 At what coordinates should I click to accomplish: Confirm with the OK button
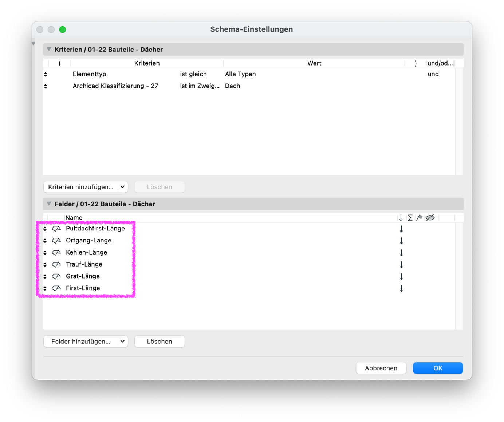pyautogui.click(x=438, y=368)
